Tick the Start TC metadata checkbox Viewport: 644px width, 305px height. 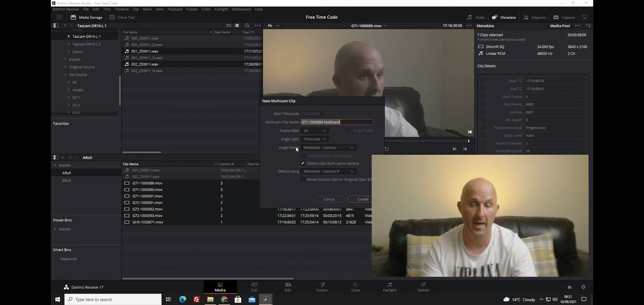[483, 81]
